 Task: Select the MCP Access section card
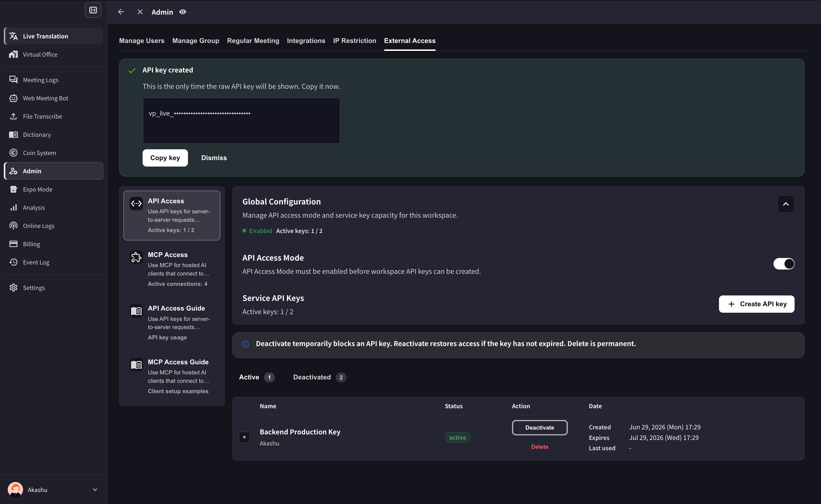pos(172,269)
